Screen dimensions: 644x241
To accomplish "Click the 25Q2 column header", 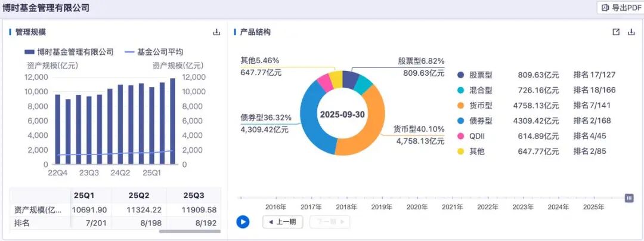I will tap(139, 196).
